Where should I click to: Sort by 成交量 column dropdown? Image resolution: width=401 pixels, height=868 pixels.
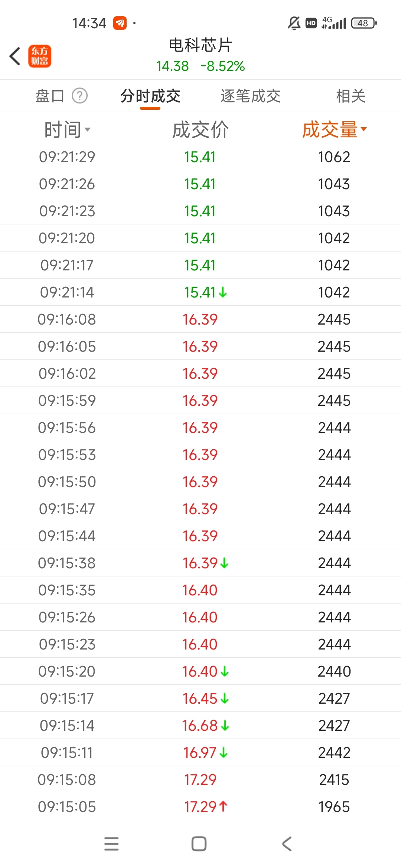(x=334, y=129)
